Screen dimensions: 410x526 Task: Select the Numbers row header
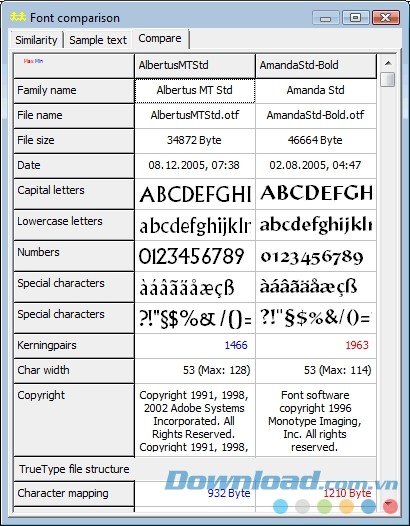pyautogui.click(x=74, y=256)
